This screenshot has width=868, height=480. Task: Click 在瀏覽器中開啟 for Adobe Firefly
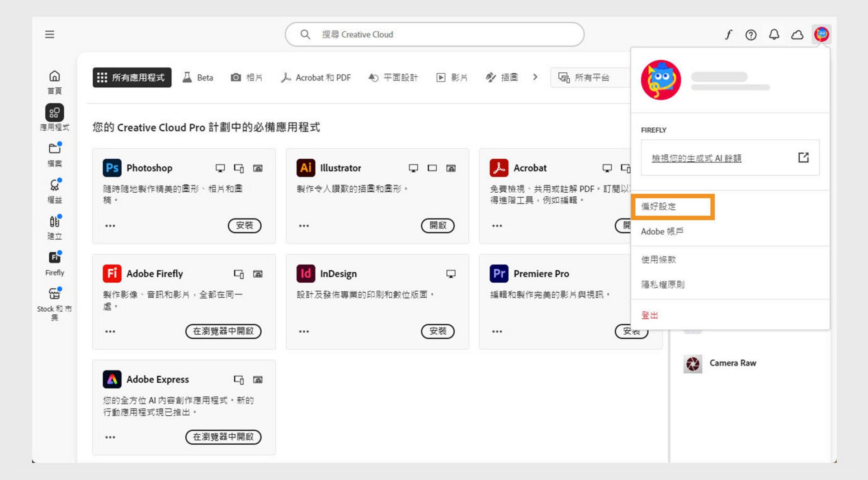pos(223,332)
